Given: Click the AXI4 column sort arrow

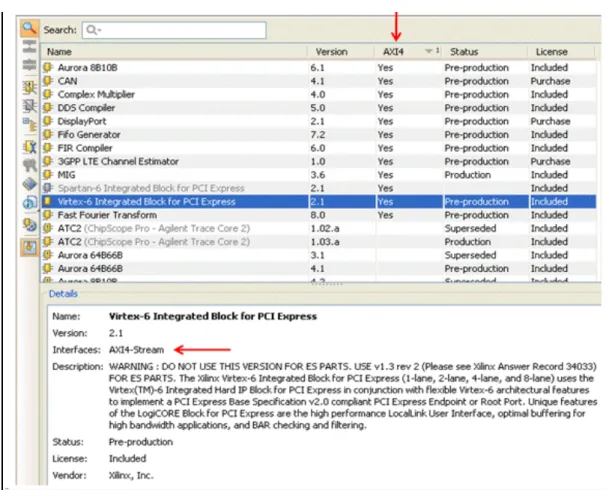Looking at the screenshot, I should tap(428, 51).
